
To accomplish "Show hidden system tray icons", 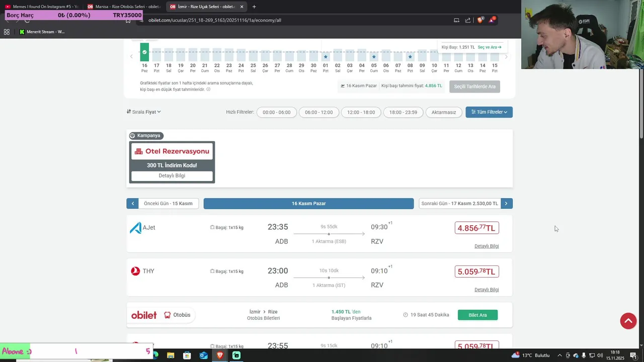I will click(559, 355).
